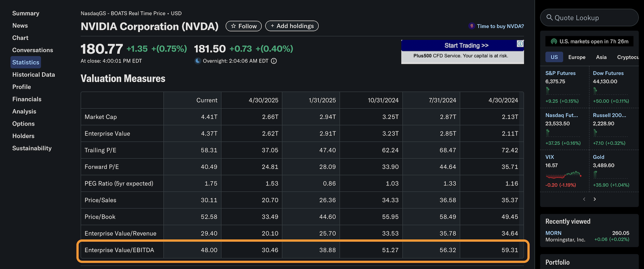The width and height of the screenshot is (644, 269).
Task: Click the VIX sparkline chart
Action: tap(564, 174)
